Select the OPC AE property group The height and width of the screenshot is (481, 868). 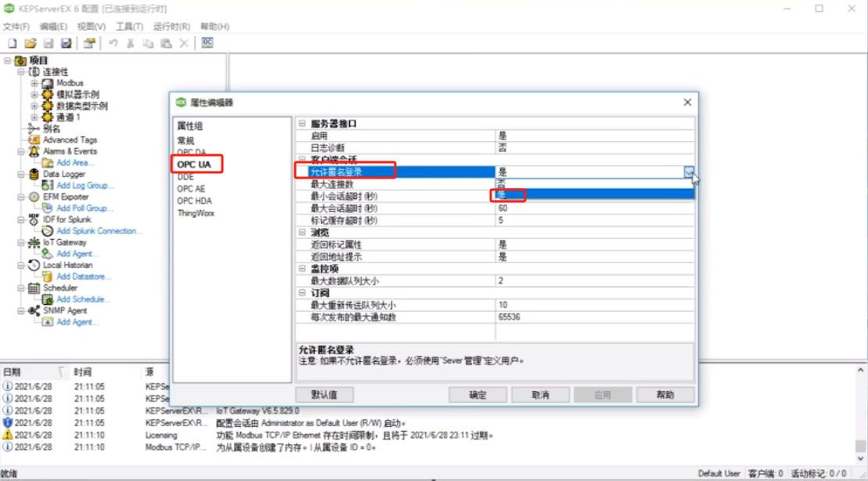(191, 189)
